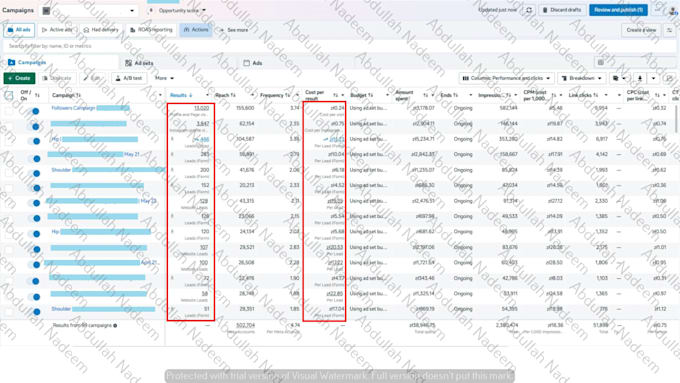
Task: Click Review and publish button
Action: tap(618, 10)
